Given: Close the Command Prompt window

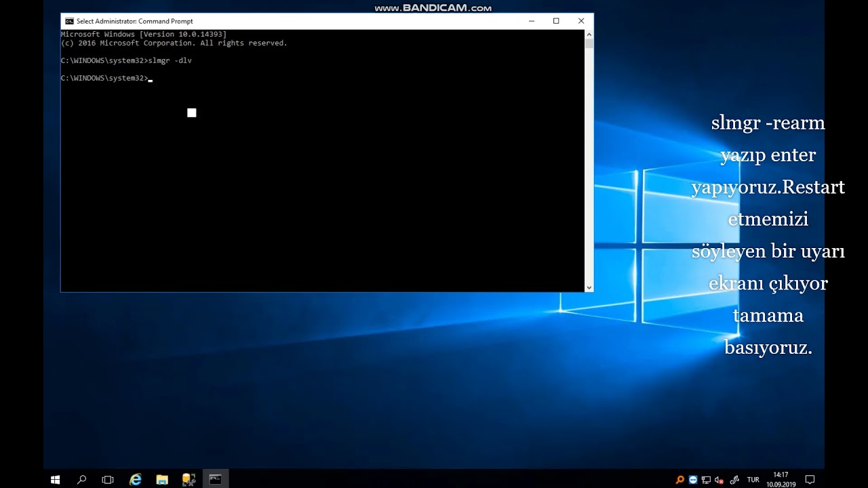Looking at the screenshot, I should 581,21.
